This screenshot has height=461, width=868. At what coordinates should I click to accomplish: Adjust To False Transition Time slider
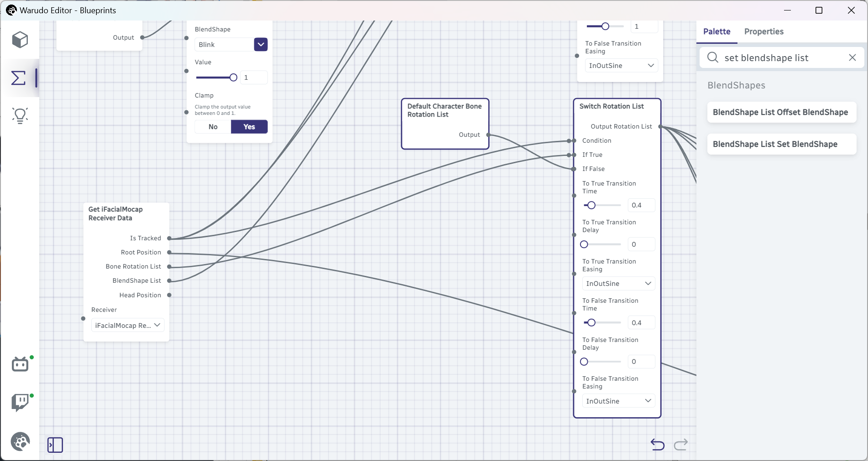(x=602, y=322)
